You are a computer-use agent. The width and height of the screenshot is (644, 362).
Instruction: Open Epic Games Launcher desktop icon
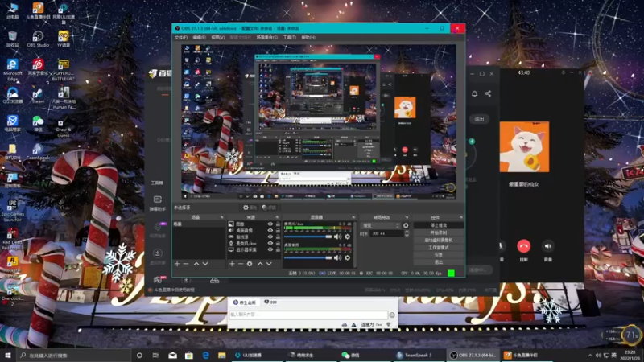point(12,211)
